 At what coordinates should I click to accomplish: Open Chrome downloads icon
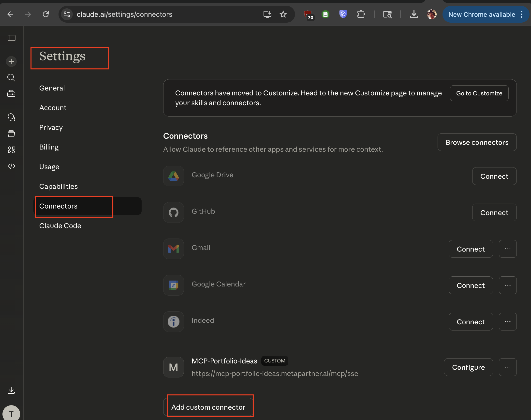tap(414, 14)
